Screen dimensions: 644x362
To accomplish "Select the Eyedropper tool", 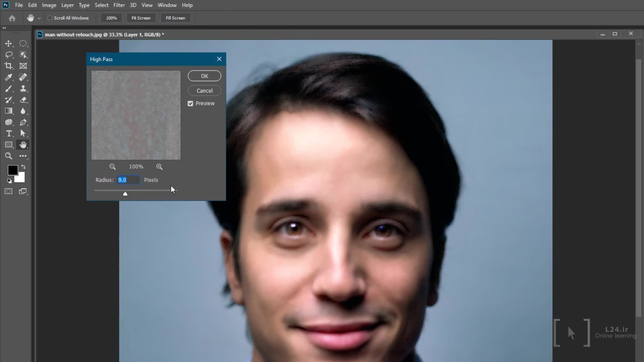I will coord(9,77).
